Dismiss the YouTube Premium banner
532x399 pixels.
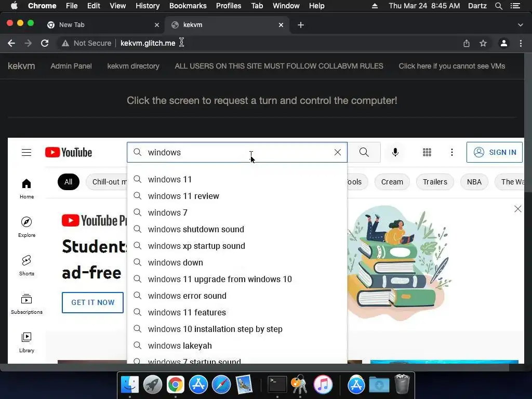(518, 209)
